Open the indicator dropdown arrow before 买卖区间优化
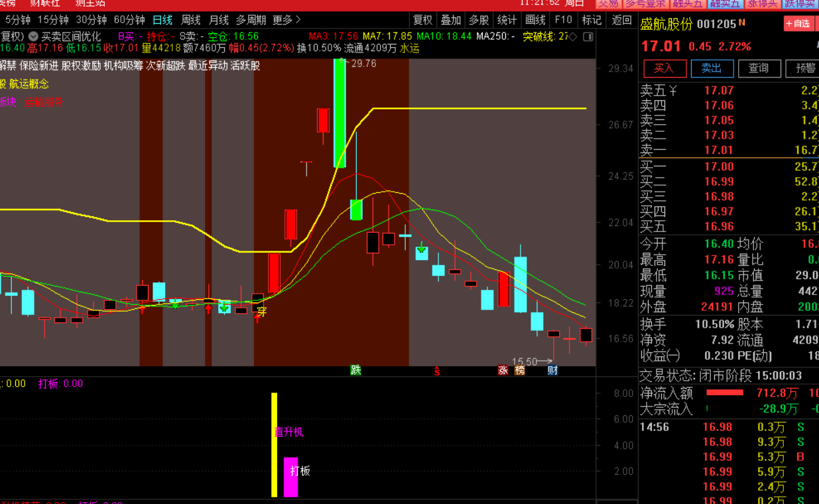Image resolution: width=819 pixels, height=504 pixels. click(33, 36)
